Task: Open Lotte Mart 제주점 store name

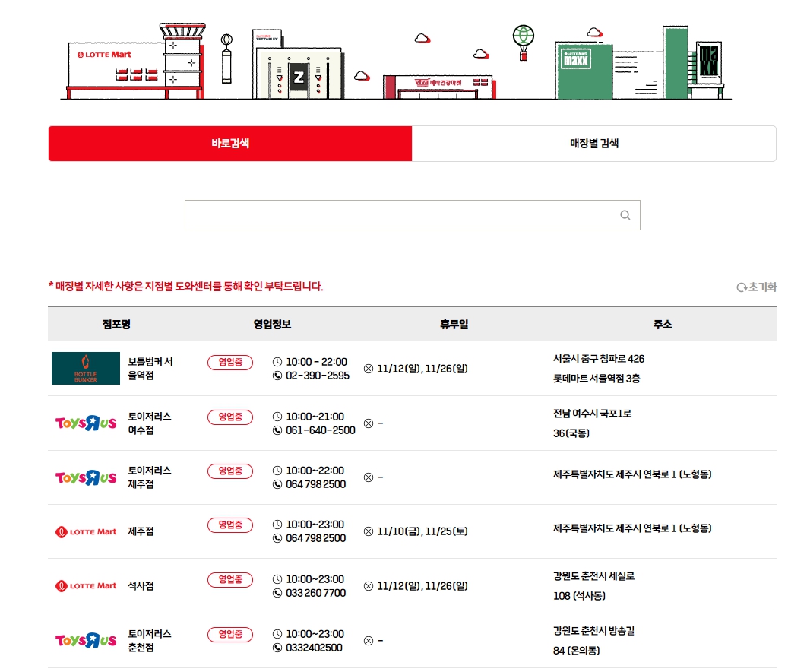Action: [x=141, y=531]
